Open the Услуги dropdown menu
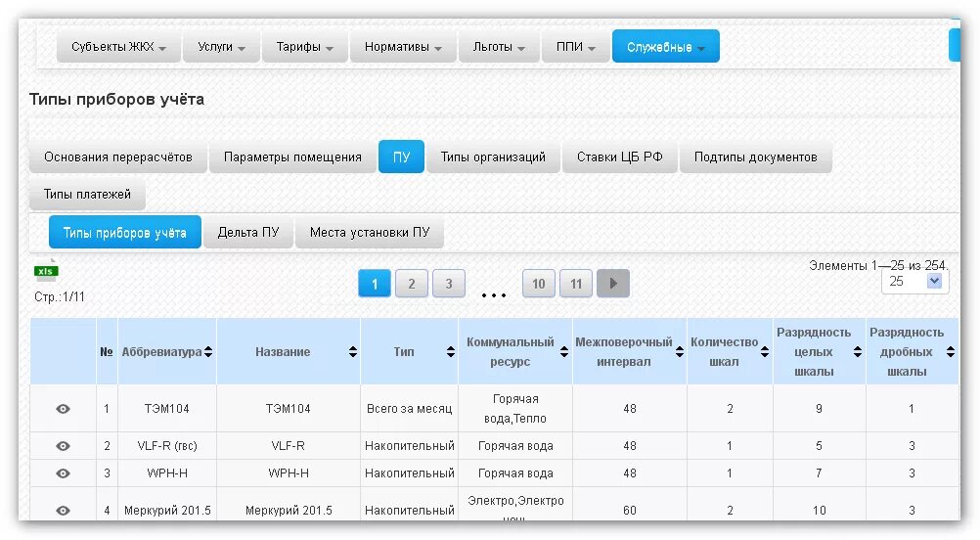980x540 pixels. pos(221,47)
